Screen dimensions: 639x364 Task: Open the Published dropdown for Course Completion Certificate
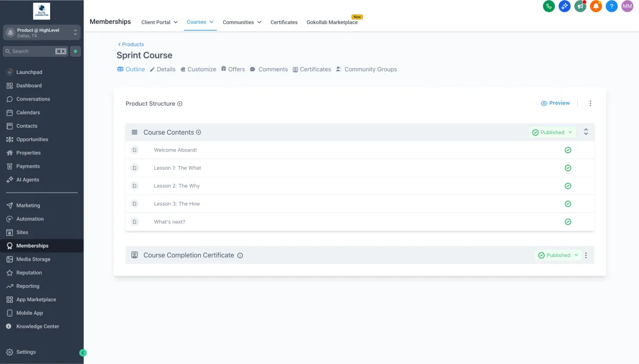tap(558, 255)
